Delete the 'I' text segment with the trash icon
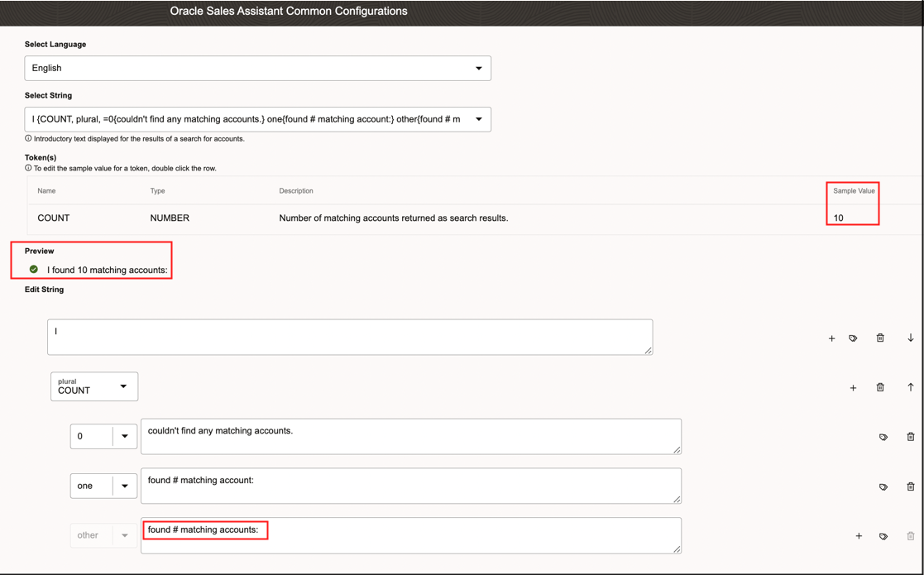Image resolution: width=924 pixels, height=575 pixels. (x=880, y=338)
